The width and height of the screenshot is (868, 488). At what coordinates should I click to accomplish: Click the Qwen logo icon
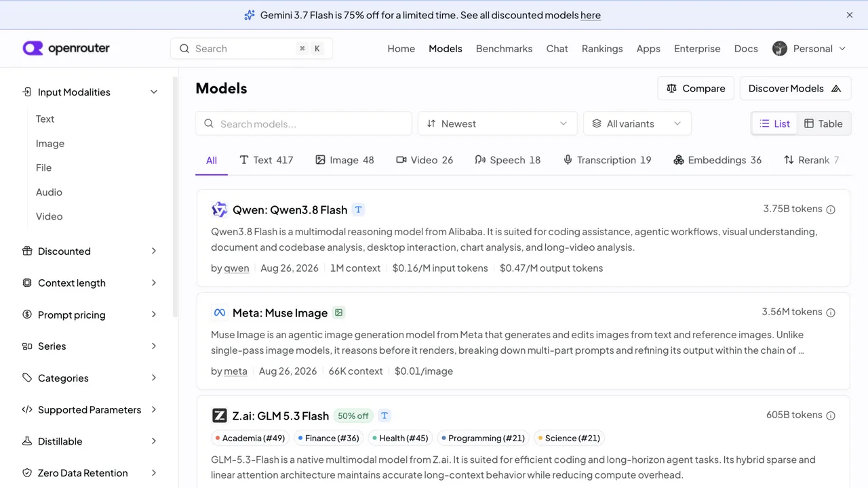(x=219, y=210)
